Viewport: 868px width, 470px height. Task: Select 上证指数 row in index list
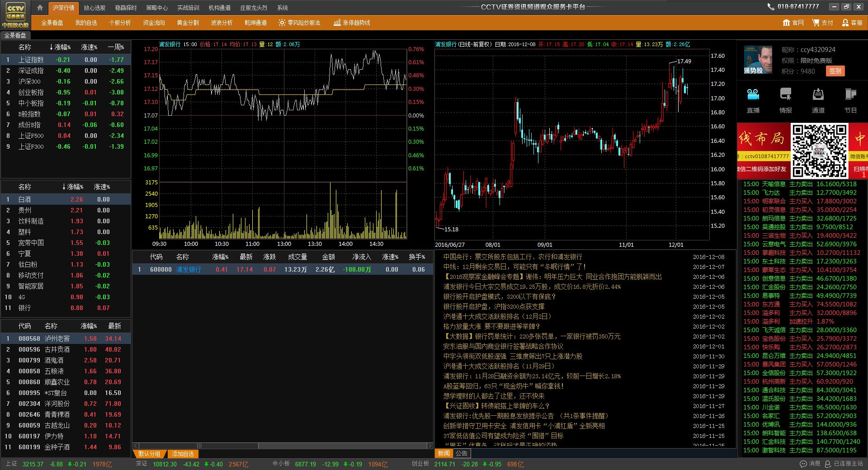coord(66,60)
